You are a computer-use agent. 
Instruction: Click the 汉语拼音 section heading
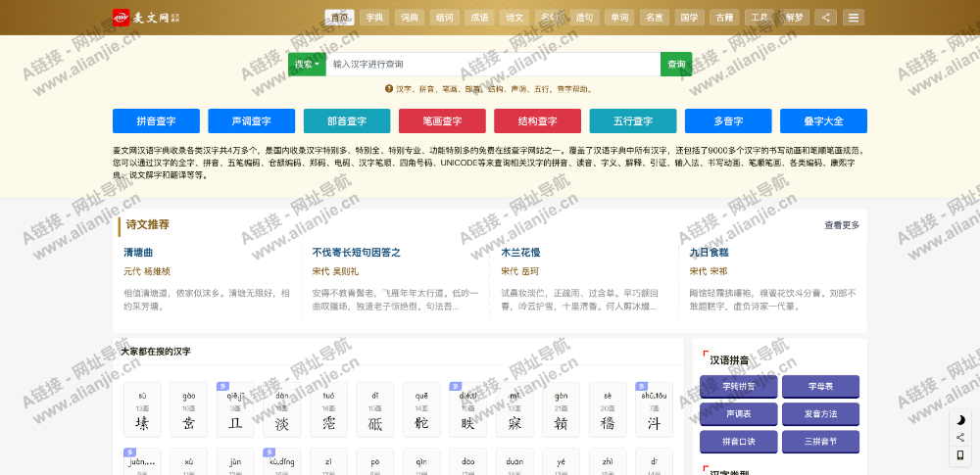(729, 360)
